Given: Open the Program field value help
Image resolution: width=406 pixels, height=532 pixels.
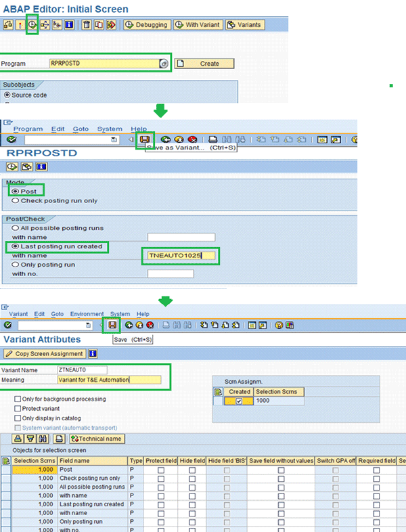Looking at the screenshot, I should pos(163,64).
